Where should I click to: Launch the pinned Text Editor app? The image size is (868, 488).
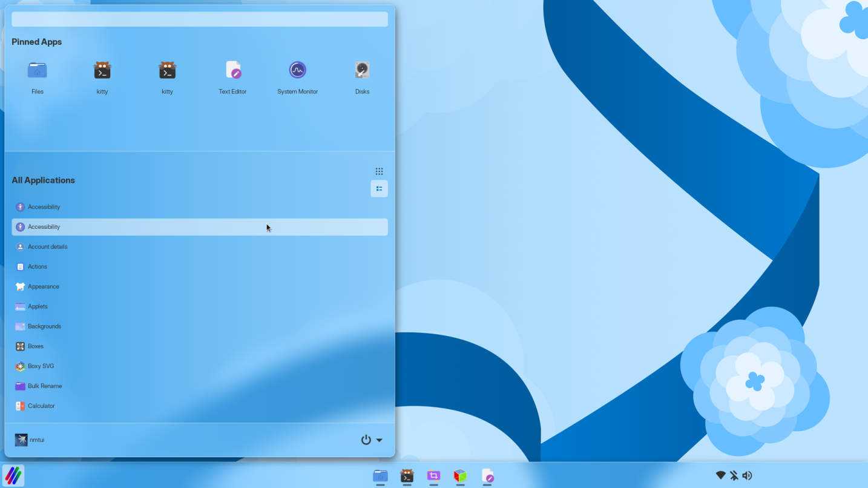pyautogui.click(x=232, y=77)
